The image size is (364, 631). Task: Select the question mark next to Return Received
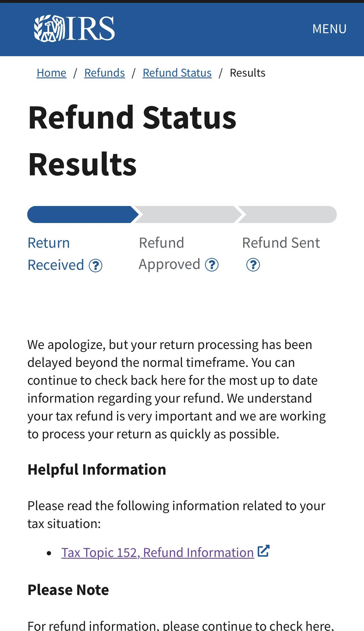(x=96, y=266)
